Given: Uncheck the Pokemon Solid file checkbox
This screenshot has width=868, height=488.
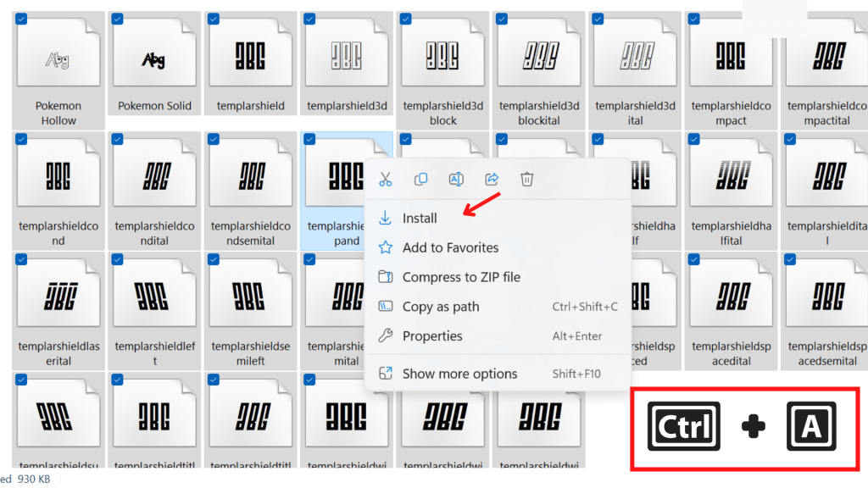Looking at the screenshot, I should tap(117, 19).
